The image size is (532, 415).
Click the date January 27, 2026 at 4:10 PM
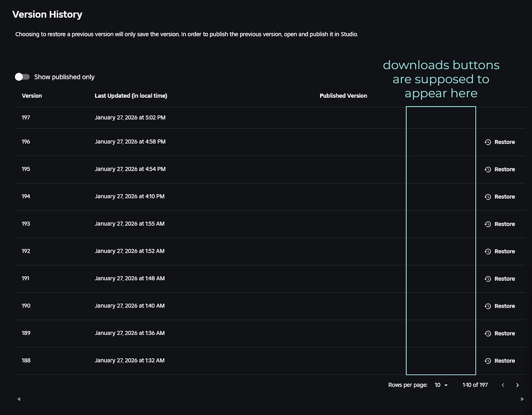[x=129, y=196]
